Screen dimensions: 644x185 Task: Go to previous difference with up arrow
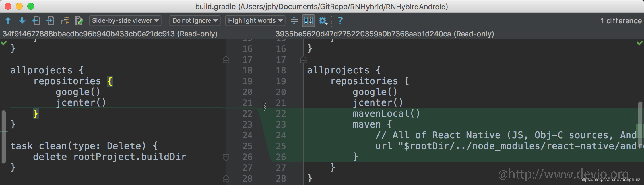coord(8,20)
